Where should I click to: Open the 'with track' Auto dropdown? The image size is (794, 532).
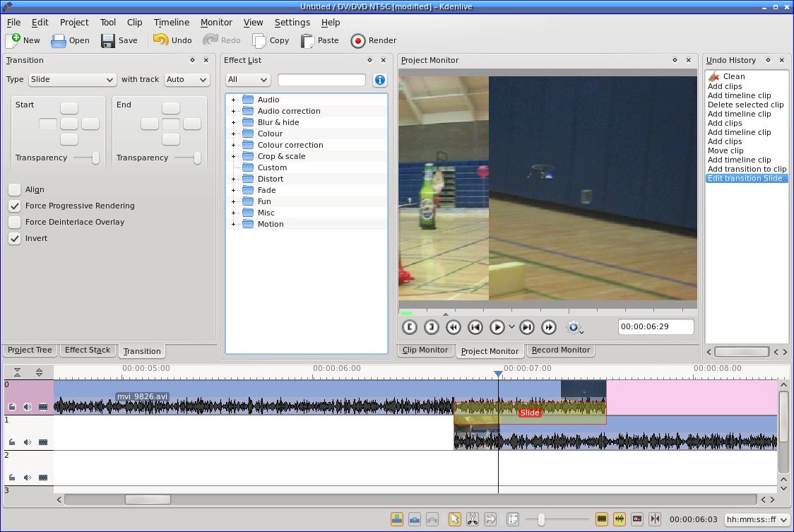tap(186, 80)
